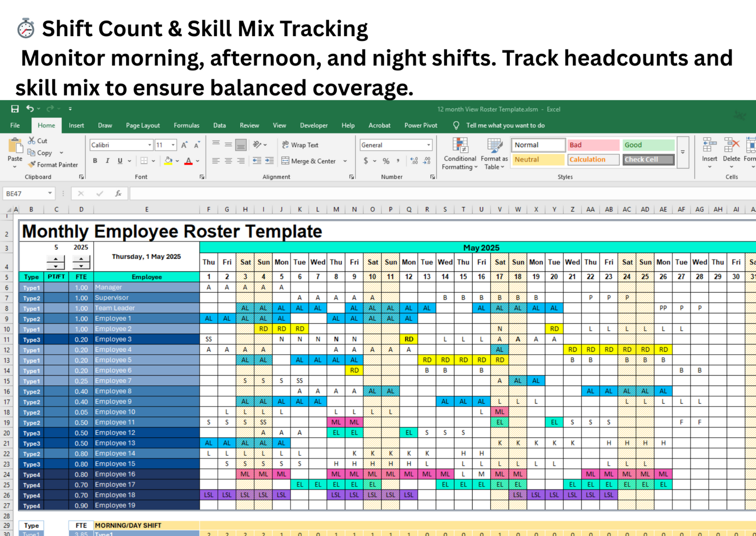Viewport: 756px width, 536px height.
Task: Open the Formulas ribbon tab
Action: coord(186,125)
